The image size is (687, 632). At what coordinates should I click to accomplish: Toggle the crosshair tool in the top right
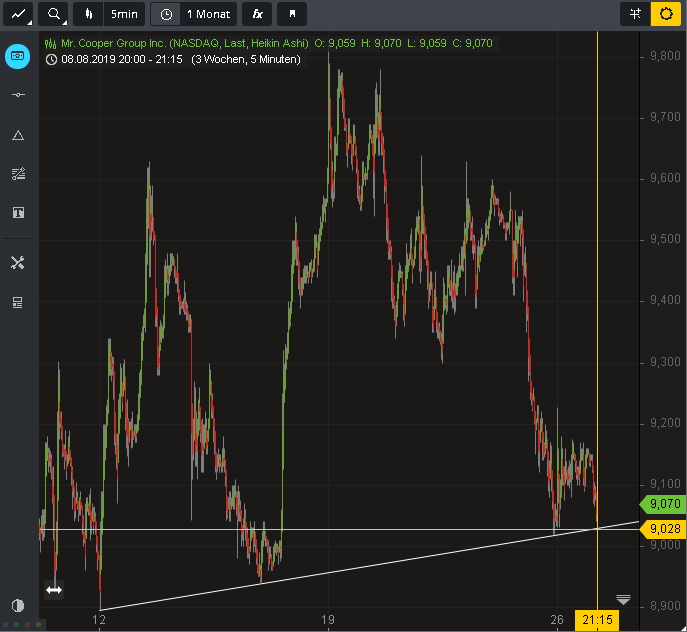pos(635,14)
